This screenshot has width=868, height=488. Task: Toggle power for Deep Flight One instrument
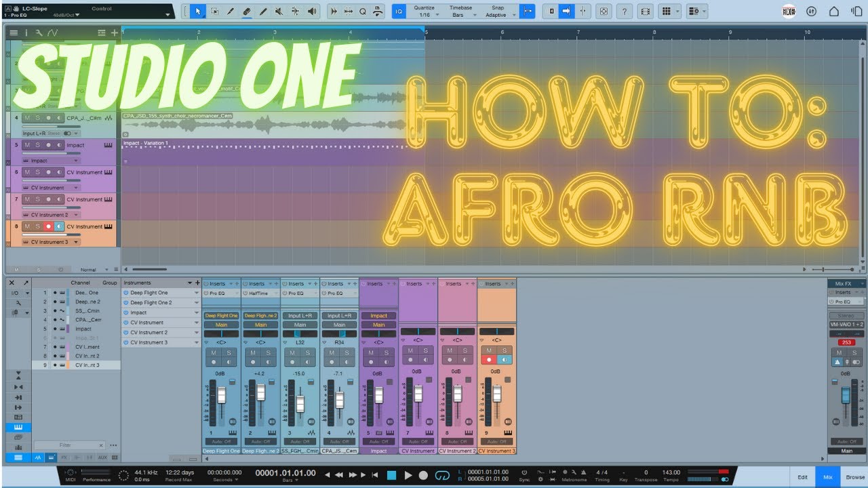(x=126, y=293)
